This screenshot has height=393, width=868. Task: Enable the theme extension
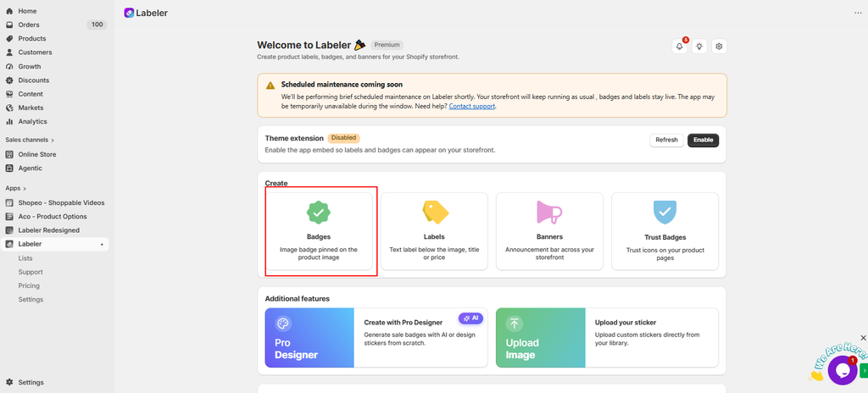tap(703, 140)
